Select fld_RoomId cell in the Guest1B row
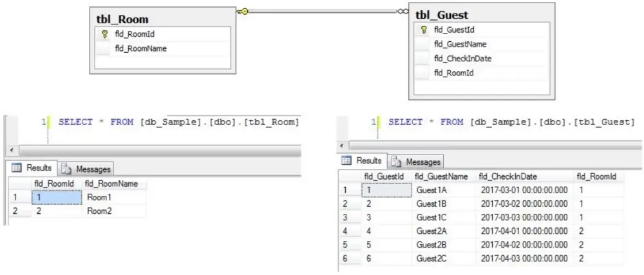This screenshot has width=644, height=275. pos(599,204)
